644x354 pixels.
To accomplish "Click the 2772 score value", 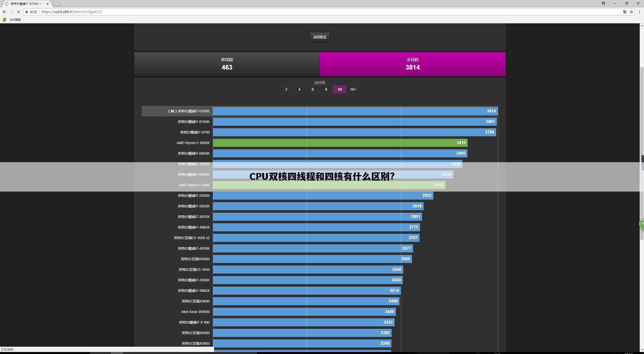I will point(414,227).
